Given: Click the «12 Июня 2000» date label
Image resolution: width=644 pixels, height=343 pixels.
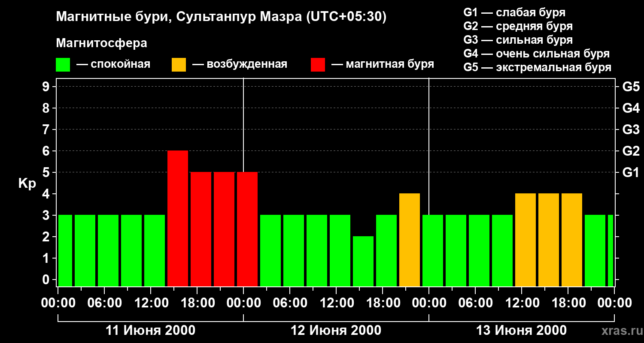Looking at the screenshot, I should tap(336, 331).
